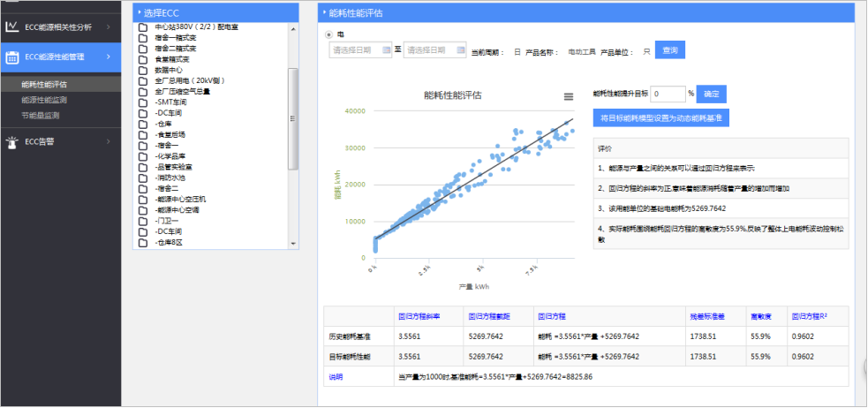Expand the ECC告警 menu chevron
The height and width of the screenshot is (408, 868).
[108, 141]
